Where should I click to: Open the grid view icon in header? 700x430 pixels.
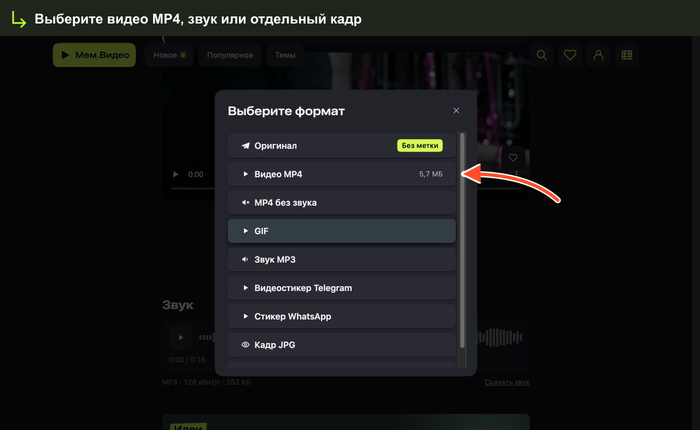coord(627,55)
